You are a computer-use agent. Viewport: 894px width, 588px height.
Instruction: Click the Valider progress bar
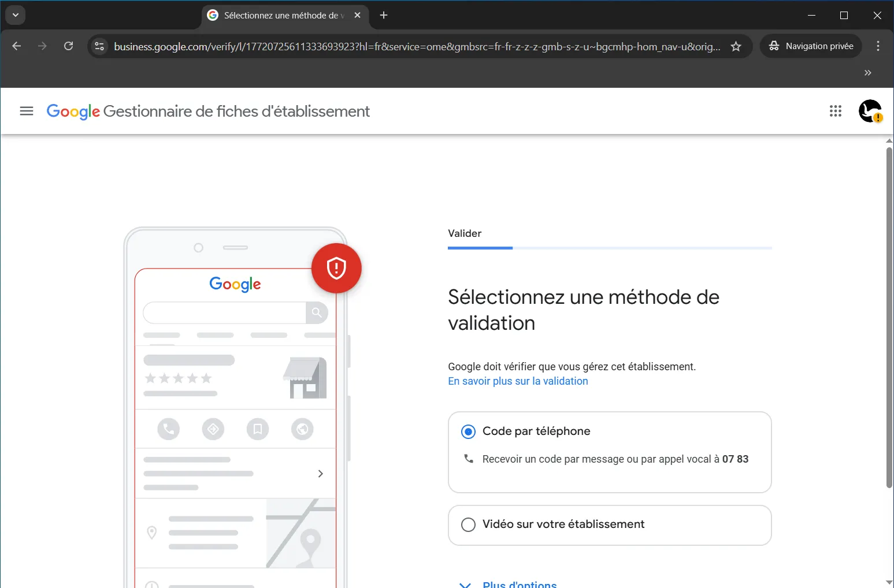609,248
